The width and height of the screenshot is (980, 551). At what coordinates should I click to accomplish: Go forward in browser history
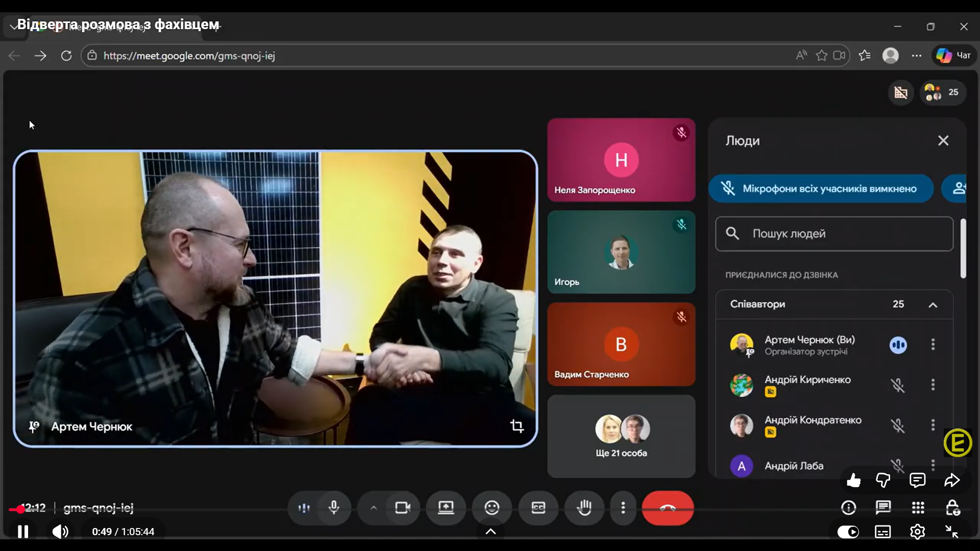(40, 56)
